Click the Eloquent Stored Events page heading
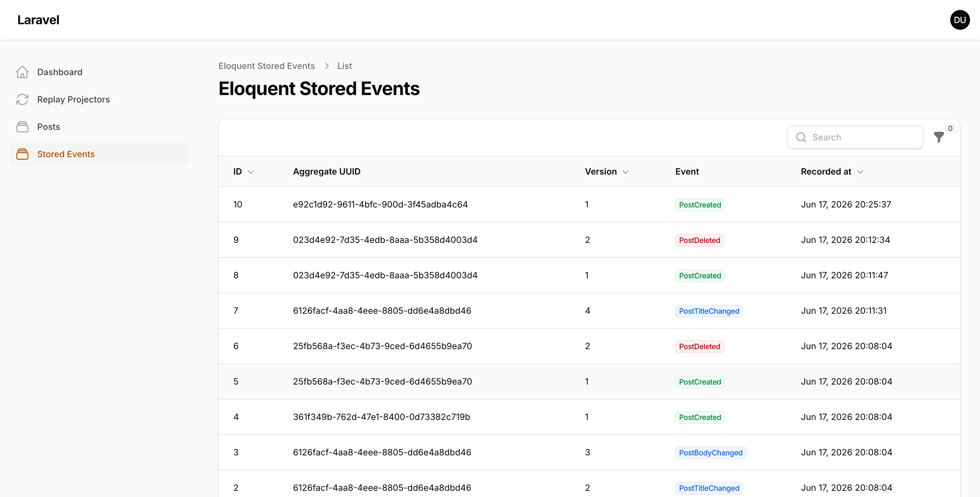This screenshot has width=980, height=497. coord(319,89)
